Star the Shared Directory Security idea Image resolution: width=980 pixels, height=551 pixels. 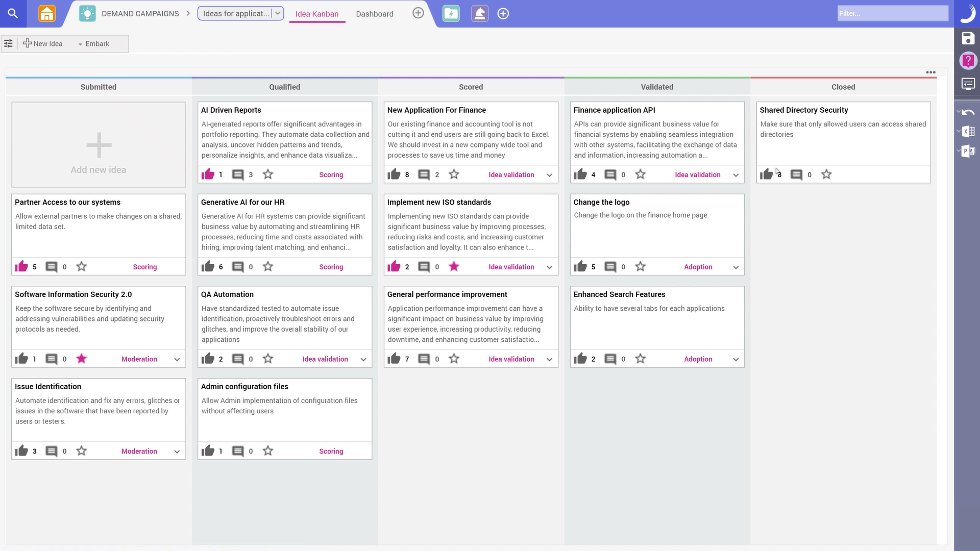tap(826, 174)
